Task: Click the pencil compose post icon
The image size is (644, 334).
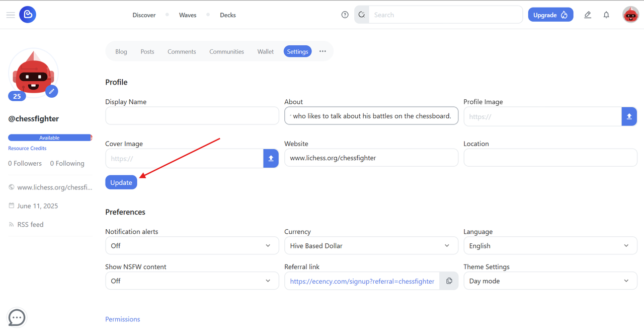Action: tap(588, 15)
